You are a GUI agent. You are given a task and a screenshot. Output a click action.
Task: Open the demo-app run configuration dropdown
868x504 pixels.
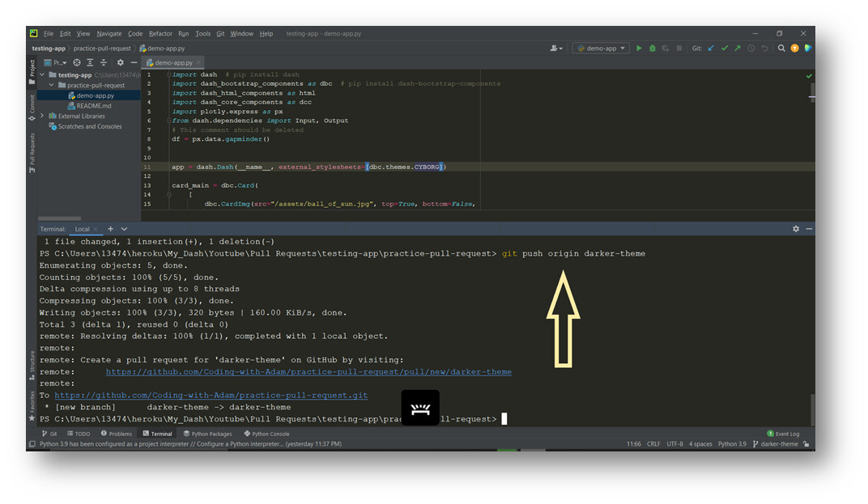tap(601, 48)
